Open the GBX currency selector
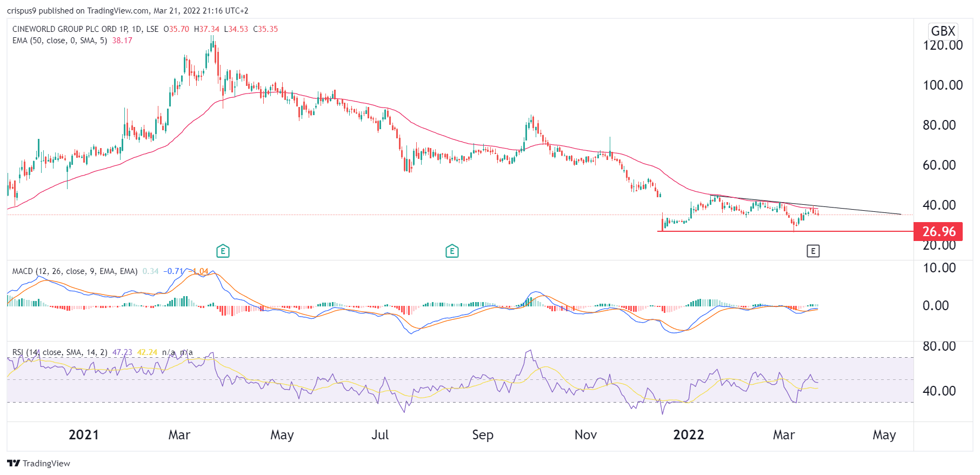980x475 pixels. click(943, 31)
